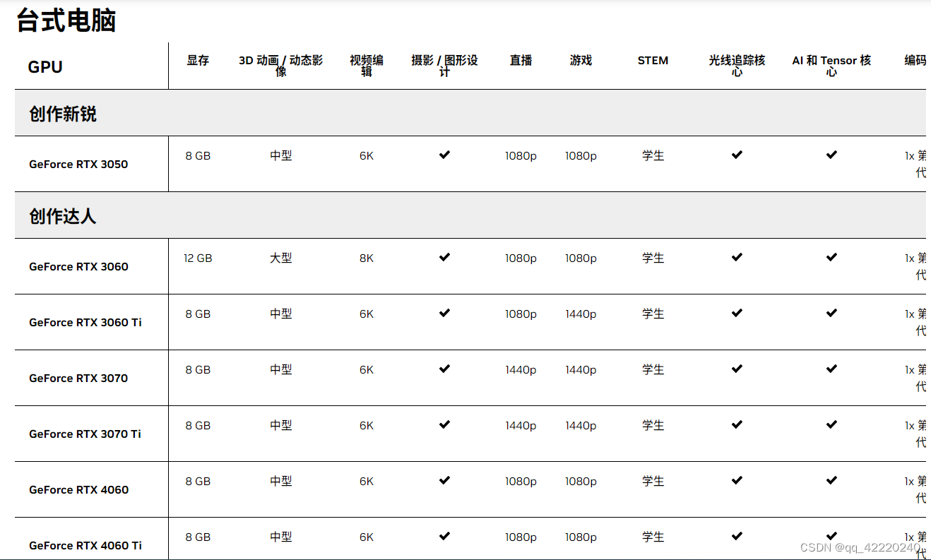Click the 台式电脑 page heading
This screenshot has height=560, width=931.
tap(66, 20)
